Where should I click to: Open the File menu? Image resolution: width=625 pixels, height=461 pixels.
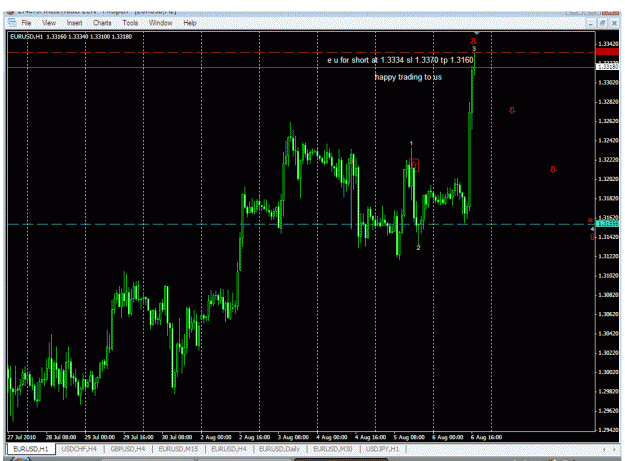26,23
